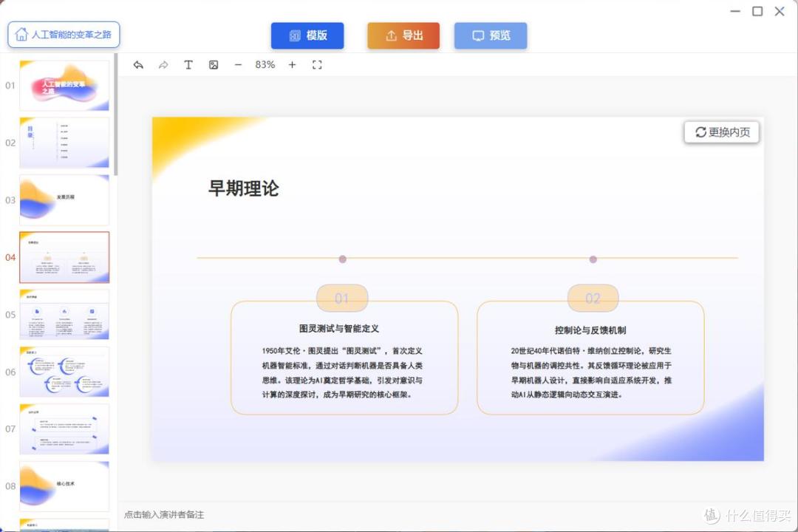Viewport: 798px width, 532px height.
Task: Click the 83% zoom value
Action: (x=265, y=65)
